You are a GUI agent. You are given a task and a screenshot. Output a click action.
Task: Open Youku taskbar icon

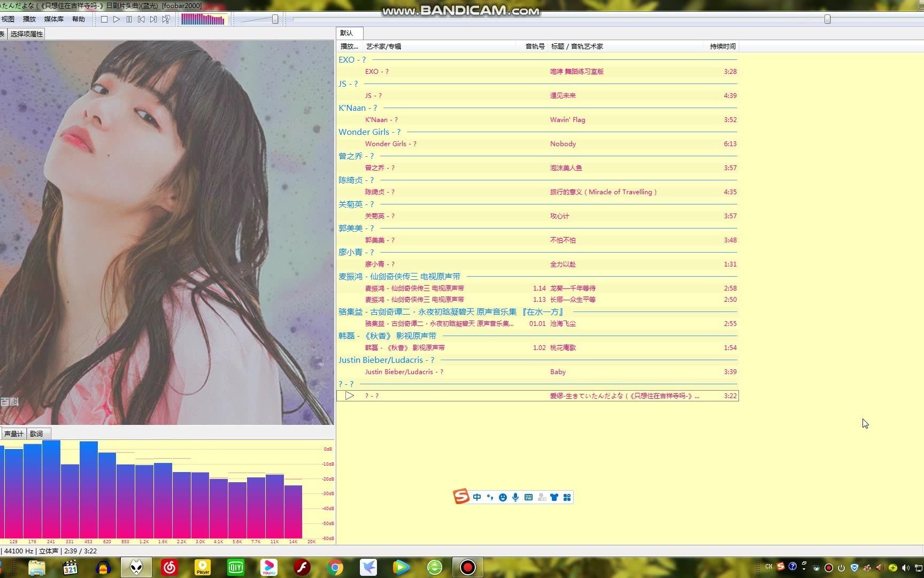269,567
